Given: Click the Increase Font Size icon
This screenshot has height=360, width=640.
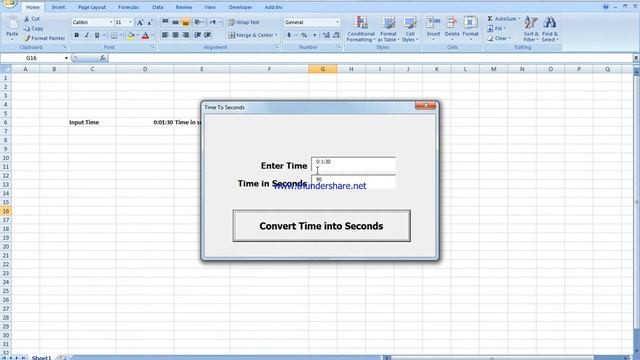Looking at the screenshot, I should click(x=140, y=22).
